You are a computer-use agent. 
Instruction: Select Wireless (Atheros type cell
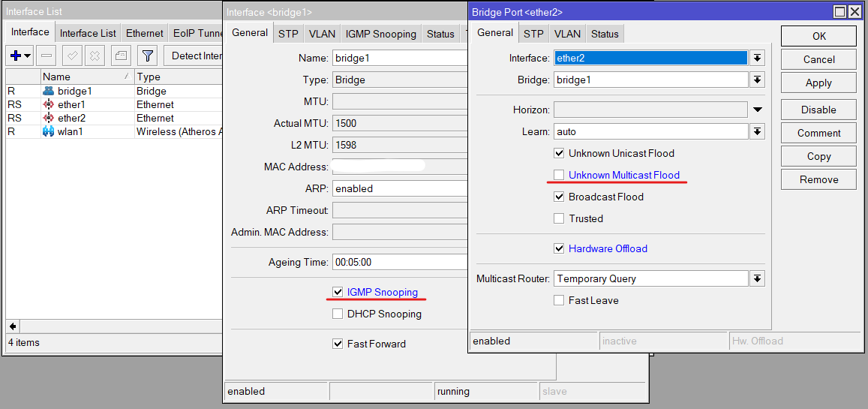[x=178, y=131]
